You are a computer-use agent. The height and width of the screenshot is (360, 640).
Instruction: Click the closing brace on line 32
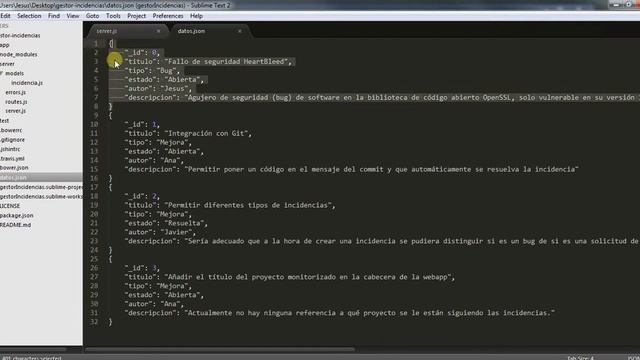pyautogui.click(x=110, y=322)
